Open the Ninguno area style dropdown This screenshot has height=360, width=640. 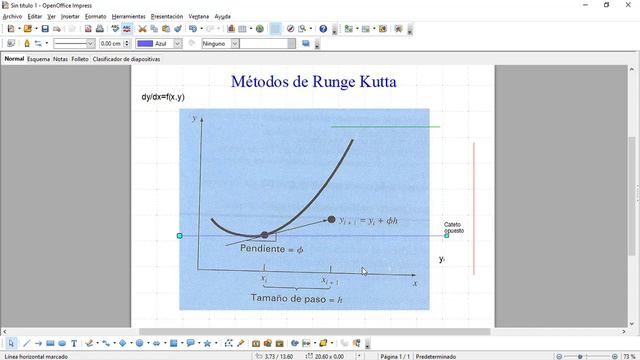(235, 43)
